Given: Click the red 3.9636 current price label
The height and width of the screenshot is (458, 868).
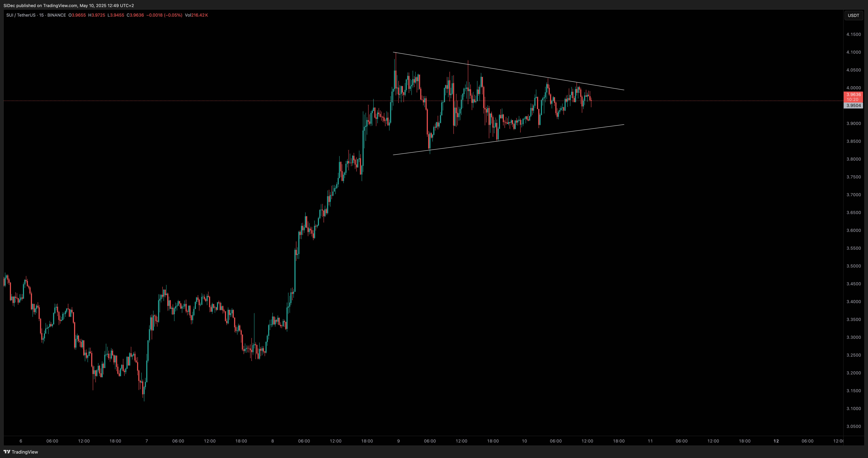Looking at the screenshot, I should 854,95.
